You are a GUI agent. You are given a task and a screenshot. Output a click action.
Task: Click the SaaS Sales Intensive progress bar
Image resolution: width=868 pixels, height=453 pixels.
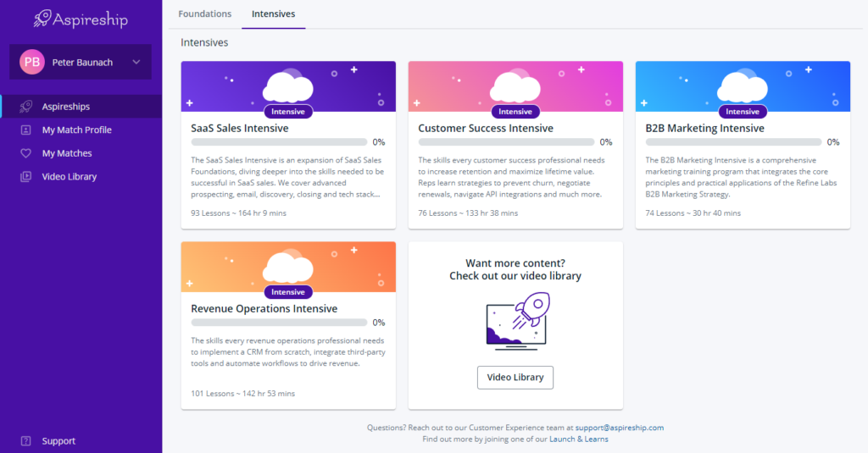279,142
